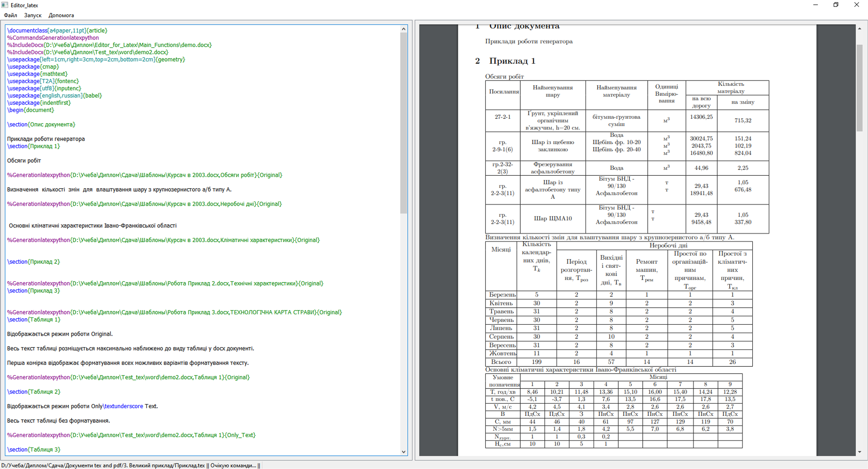Open the Допомога menu

tap(61, 15)
